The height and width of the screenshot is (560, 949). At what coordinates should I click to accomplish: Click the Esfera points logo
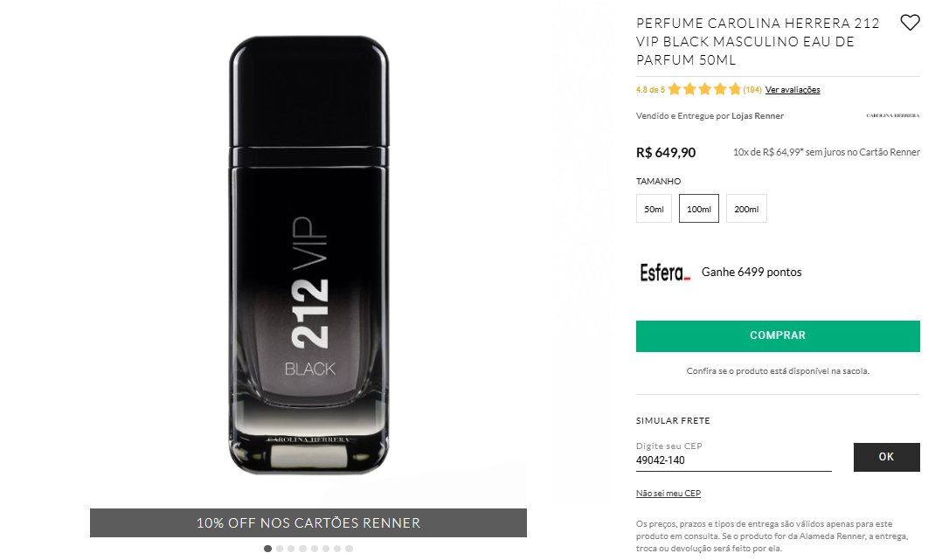coord(664,273)
